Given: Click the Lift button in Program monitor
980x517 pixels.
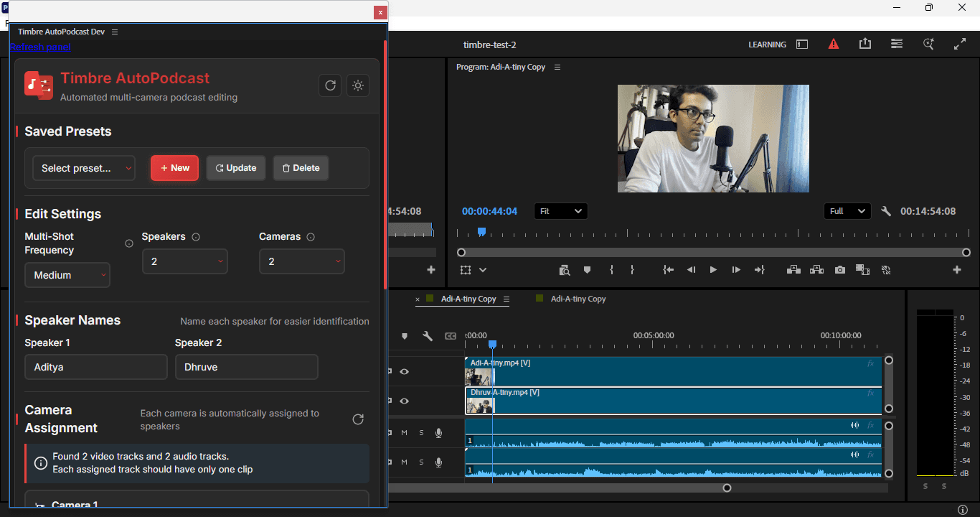Looking at the screenshot, I should pos(793,270).
